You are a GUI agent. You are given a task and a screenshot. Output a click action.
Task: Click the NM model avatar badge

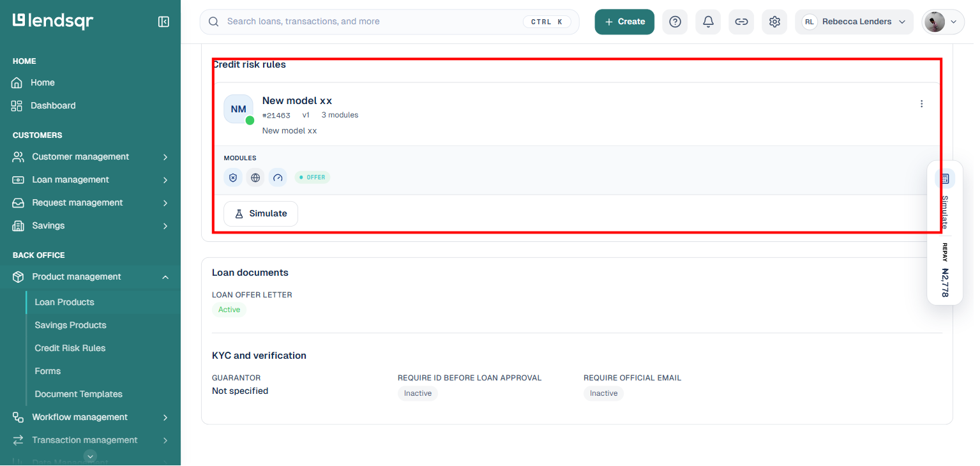pyautogui.click(x=238, y=109)
